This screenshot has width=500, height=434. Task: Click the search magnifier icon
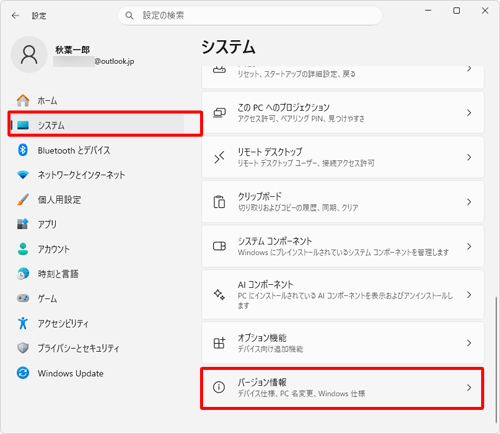point(129,15)
